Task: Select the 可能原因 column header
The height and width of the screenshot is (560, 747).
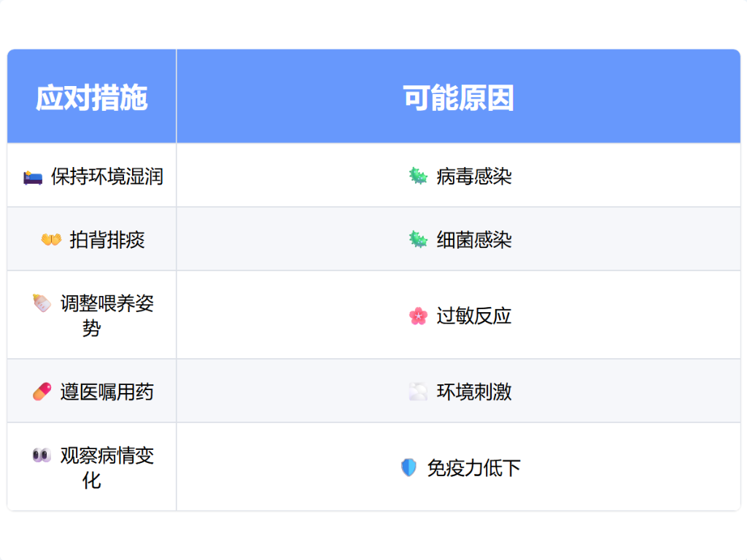Action: 458,98
